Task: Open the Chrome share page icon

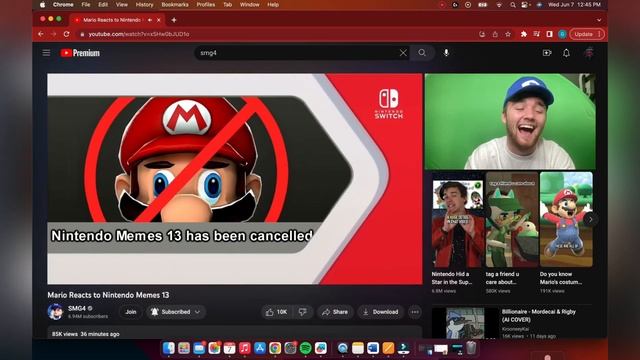Action: [x=495, y=34]
